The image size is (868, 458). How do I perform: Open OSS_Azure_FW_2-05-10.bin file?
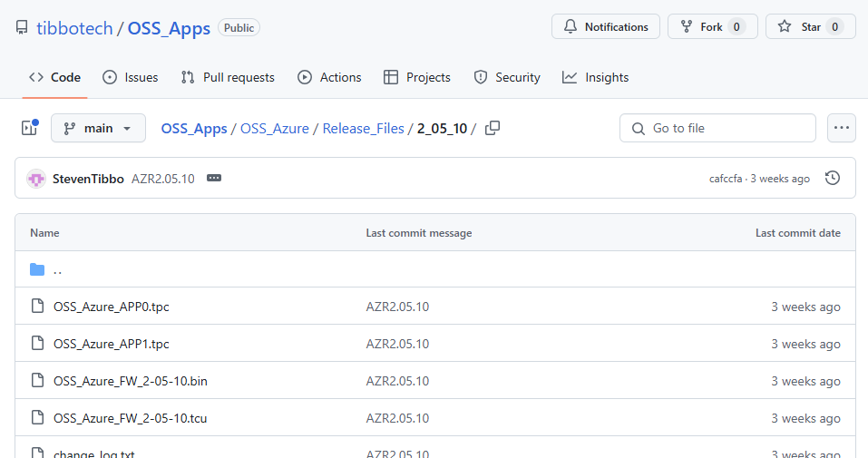click(130, 381)
